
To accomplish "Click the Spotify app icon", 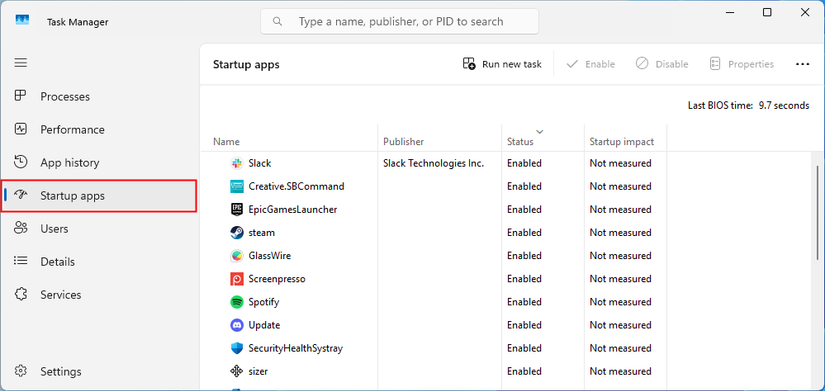I will 237,302.
